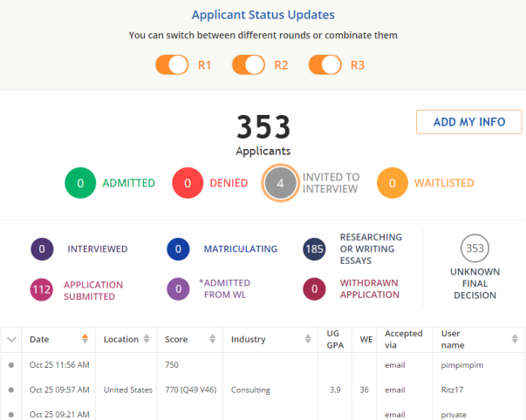Click the ADD MY INFO button
Screen dimensions: 526x420
coord(468,122)
